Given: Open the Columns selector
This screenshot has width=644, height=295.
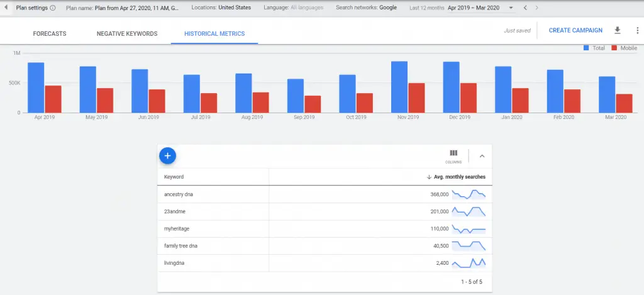Looking at the screenshot, I should (x=453, y=157).
